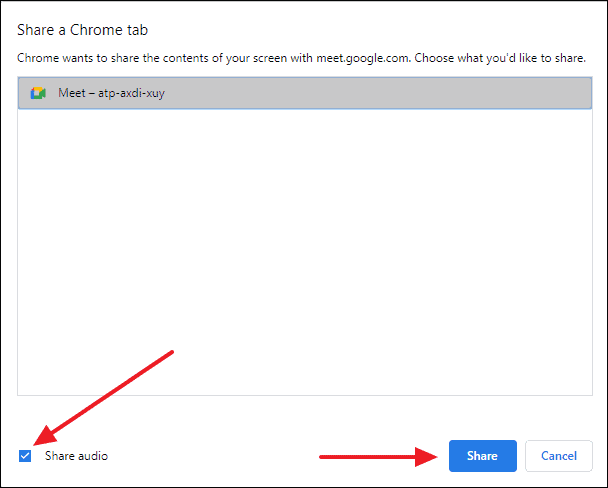Image resolution: width=608 pixels, height=488 pixels.
Task: Uncheck the Share audio checkbox
Action: [25, 456]
